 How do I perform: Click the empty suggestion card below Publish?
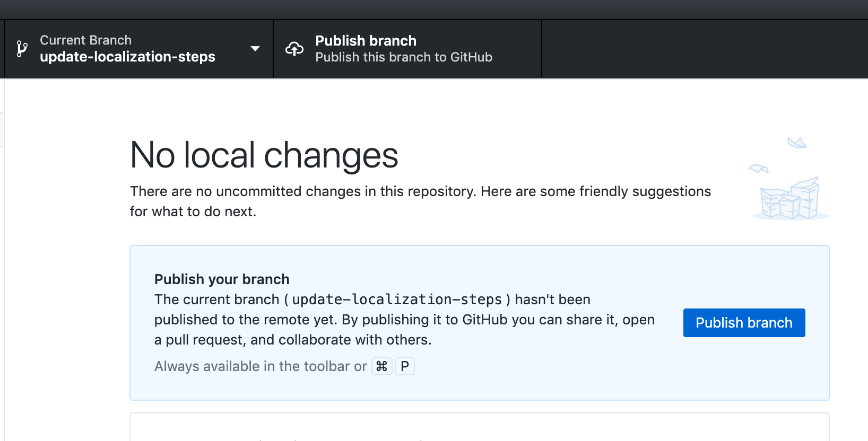[x=478, y=429]
